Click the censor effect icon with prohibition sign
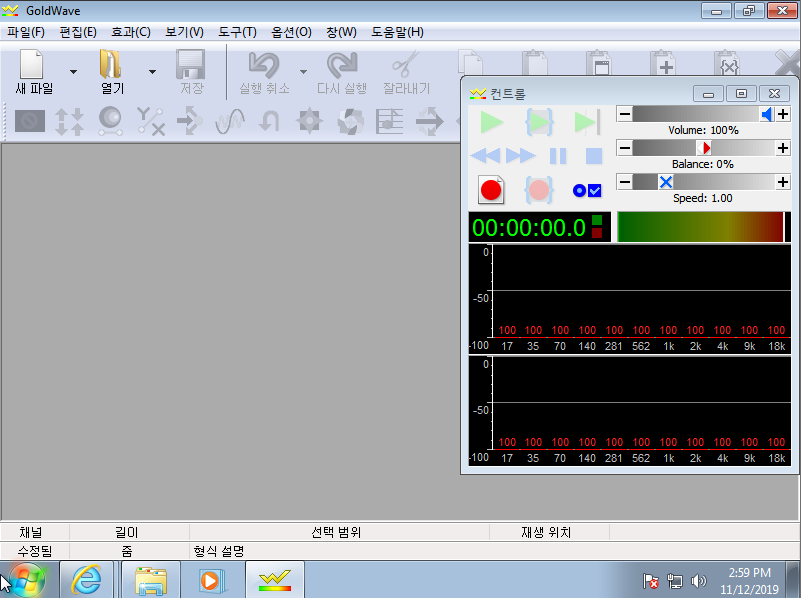The width and height of the screenshot is (801, 598). (30, 122)
